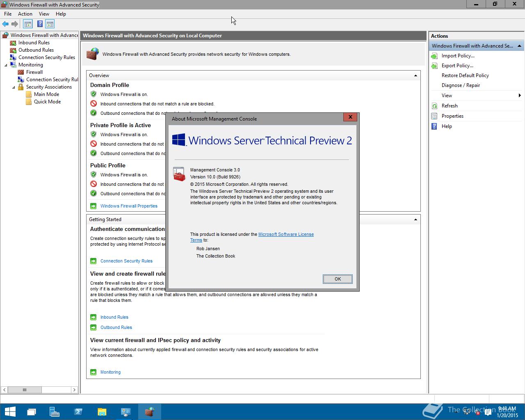525x420 pixels.
Task: Click green arrow icon beside Windows Firewall Properties
Action: [93, 206]
